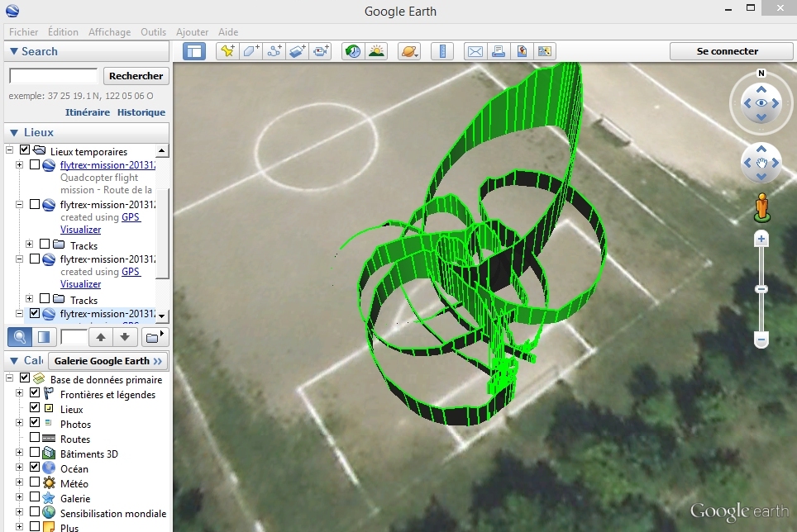Screen dimensions: 797x532
Task: Click the look joystick eye center
Action: [761, 103]
